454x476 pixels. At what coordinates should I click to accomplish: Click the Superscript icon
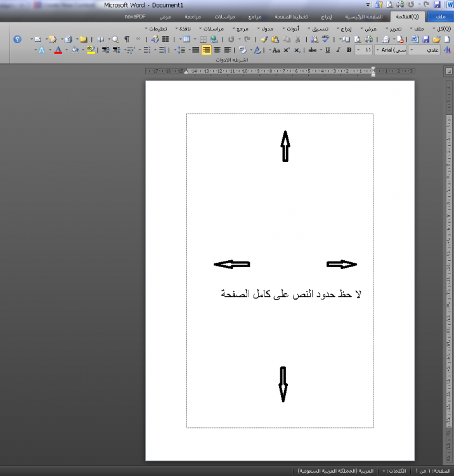point(287,50)
